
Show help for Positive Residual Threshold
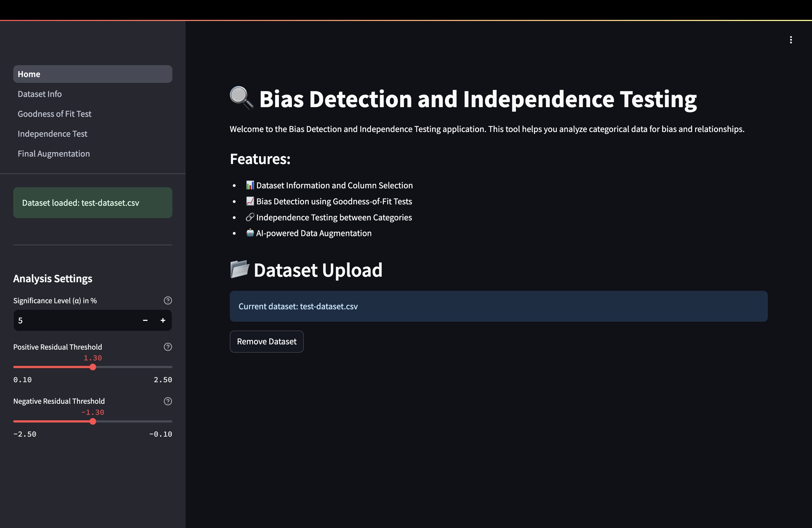(x=168, y=347)
